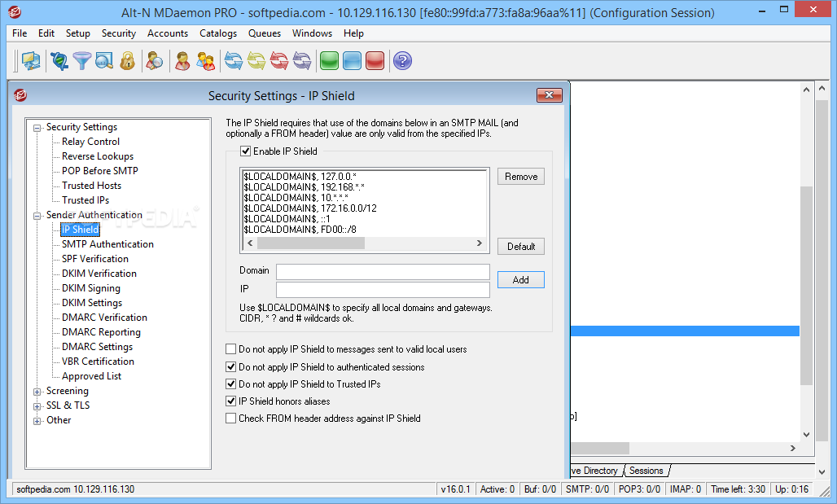
Task: Toggle Do not apply to authenticated sessions
Action: click(230, 366)
